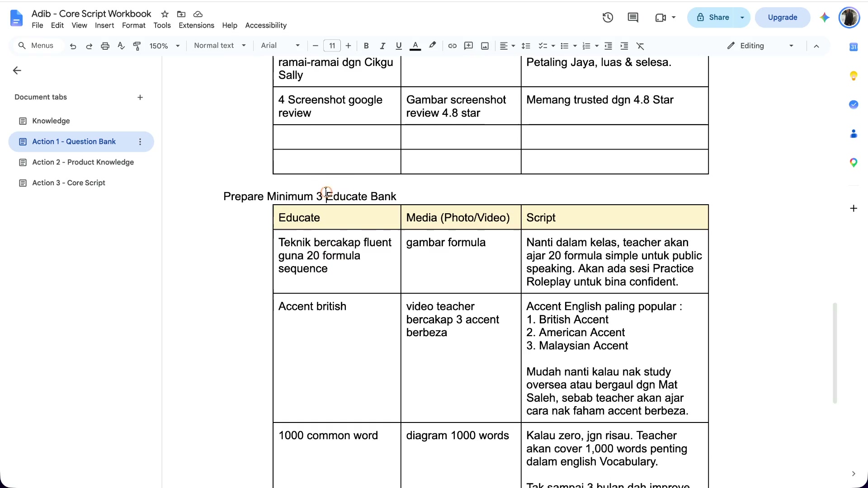Viewport: 868px width, 488px height.
Task: Open the Arial font dropdown
Action: [280, 46]
